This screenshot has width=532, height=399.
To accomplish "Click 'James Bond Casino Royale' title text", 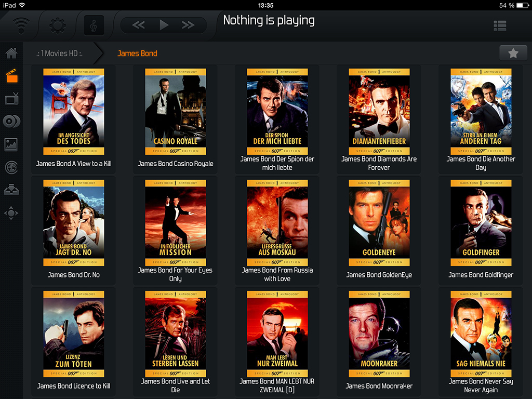I will [x=176, y=164].
